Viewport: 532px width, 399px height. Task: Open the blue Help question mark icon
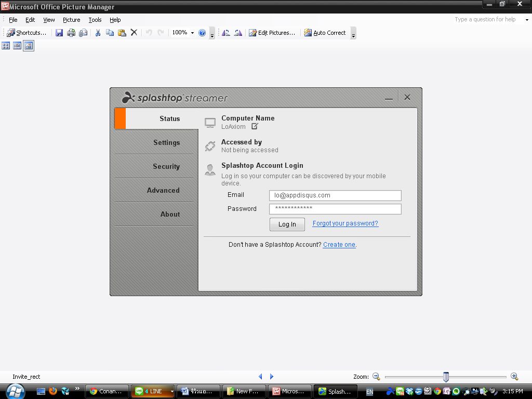coord(202,33)
